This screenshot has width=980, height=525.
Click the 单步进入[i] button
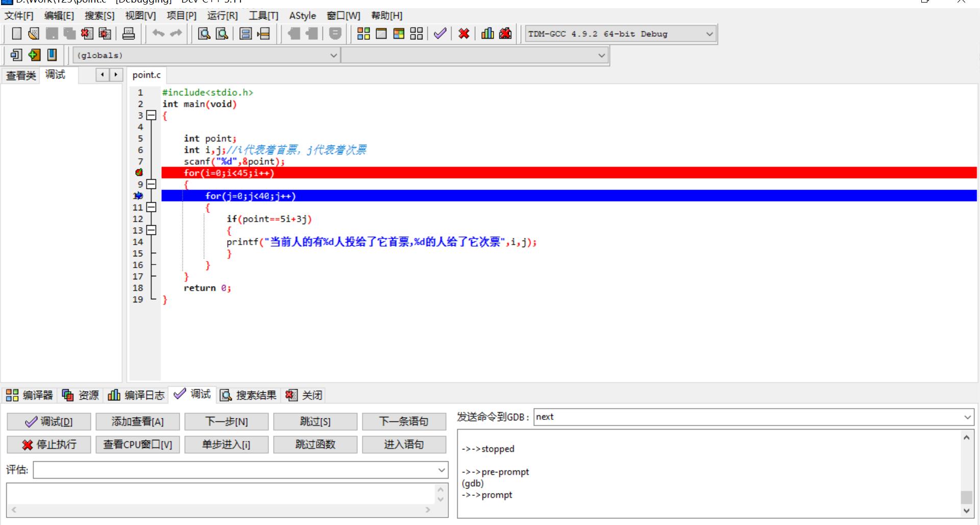coord(227,444)
